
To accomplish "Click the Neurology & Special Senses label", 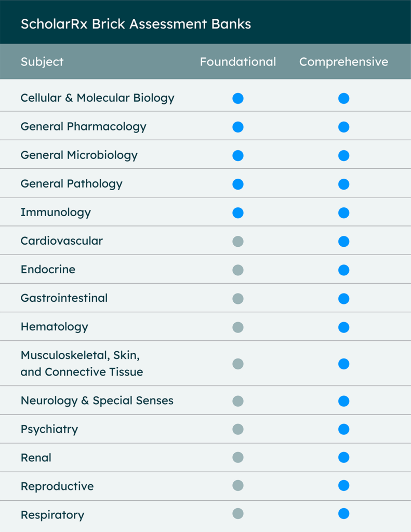I will (97, 401).
